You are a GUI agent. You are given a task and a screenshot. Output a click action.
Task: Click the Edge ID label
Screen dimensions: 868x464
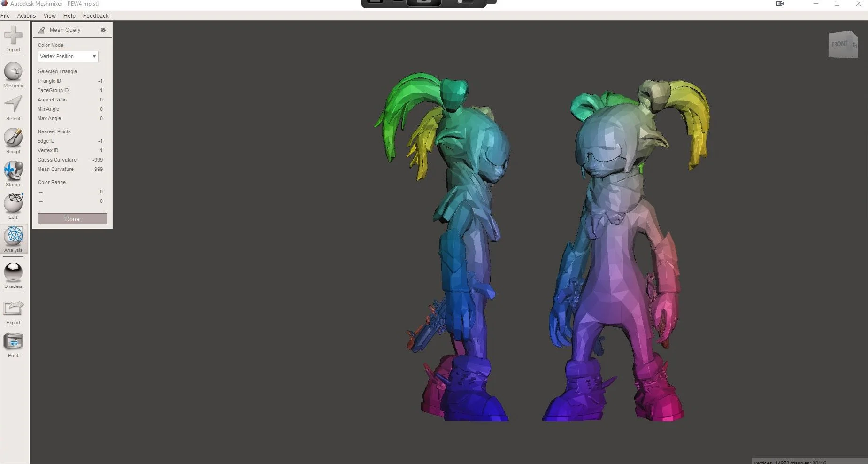46,141
